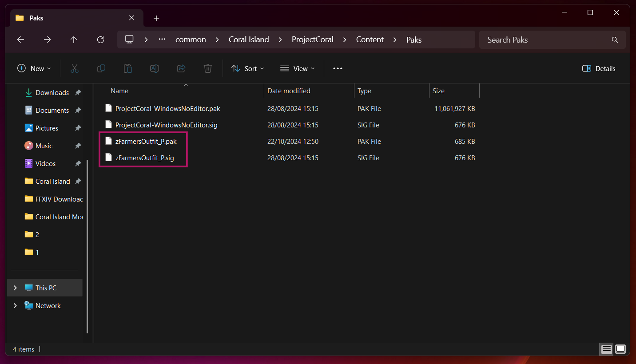Switch to large thumbnails view icon
This screenshot has width=636, height=364.
pyautogui.click(x=620, y=349)
